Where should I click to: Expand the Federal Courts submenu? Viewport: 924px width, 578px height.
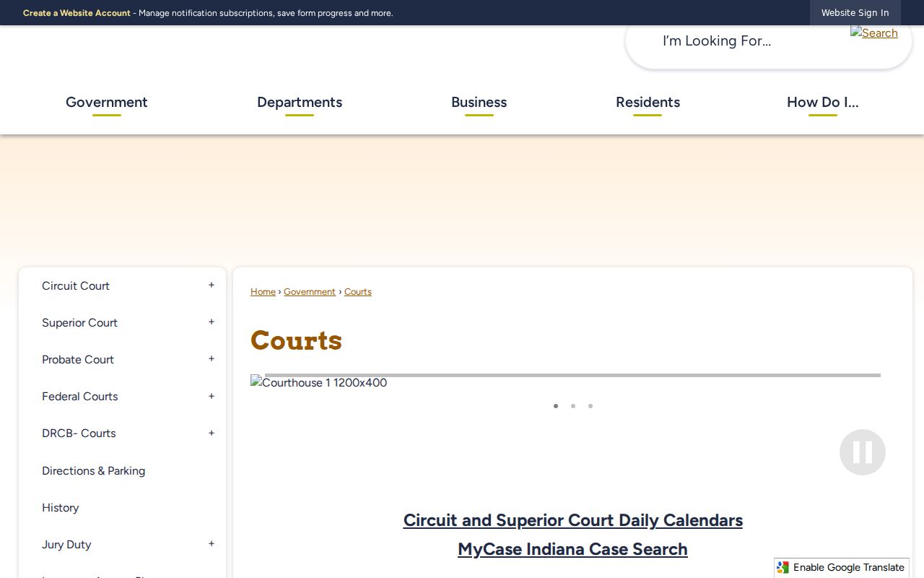pyautogui.click(x=212, y=397)
